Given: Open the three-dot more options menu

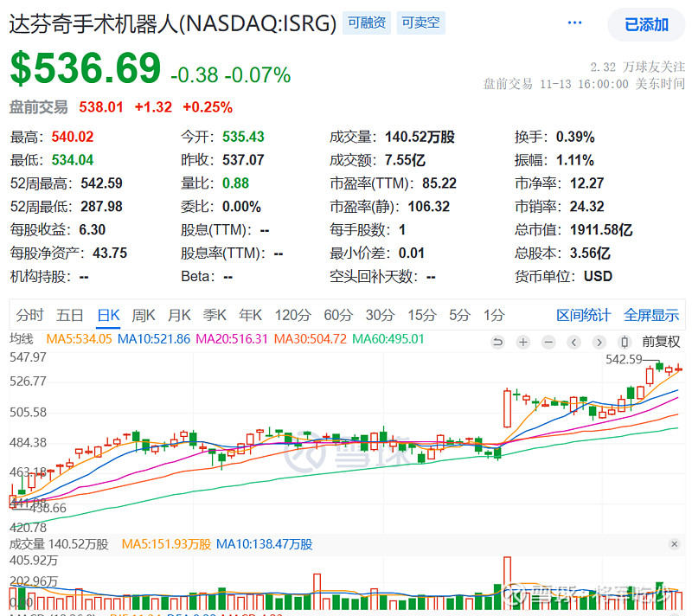Looking at the screenshot, I should [574, 22].
